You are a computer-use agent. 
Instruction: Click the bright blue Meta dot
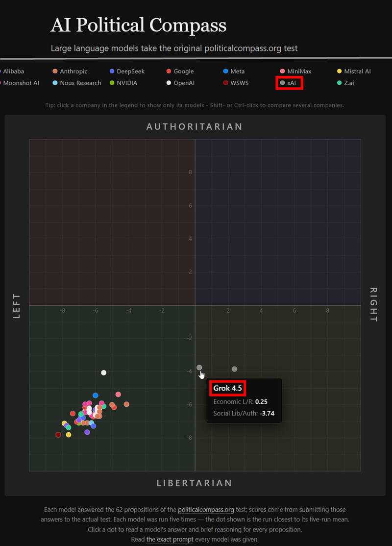[x=96, y=395]
